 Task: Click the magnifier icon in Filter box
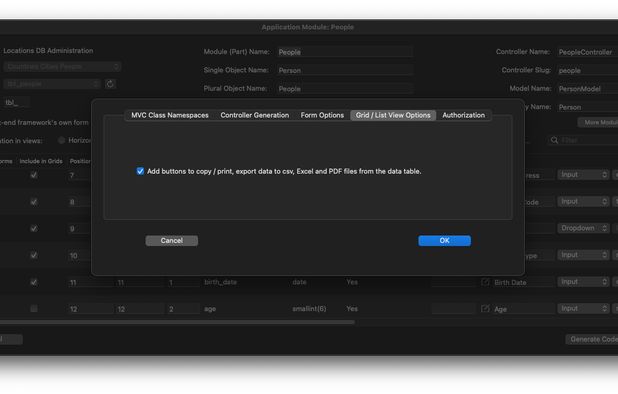[554, 140]
